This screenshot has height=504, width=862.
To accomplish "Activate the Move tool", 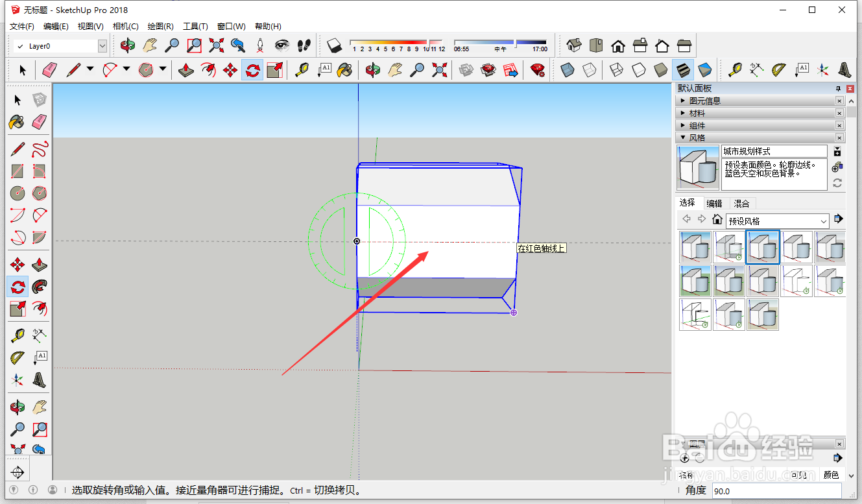I will 18,264.
